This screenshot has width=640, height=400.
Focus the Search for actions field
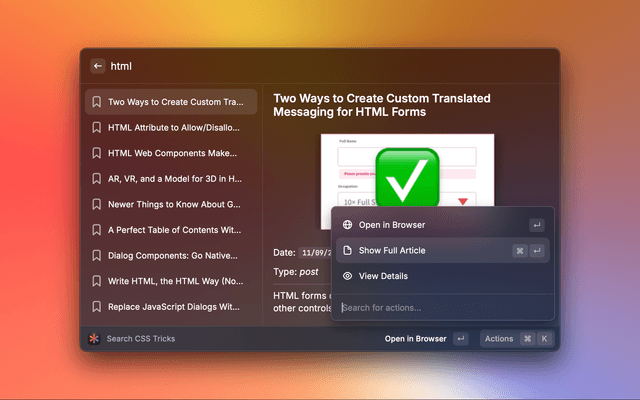(x=440, y=307)
